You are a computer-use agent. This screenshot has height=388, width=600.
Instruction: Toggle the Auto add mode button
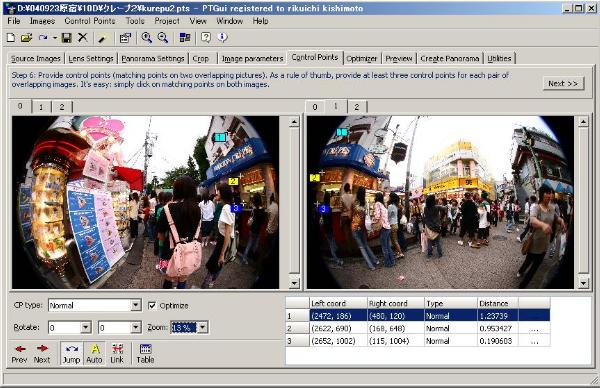coord(95,354)
